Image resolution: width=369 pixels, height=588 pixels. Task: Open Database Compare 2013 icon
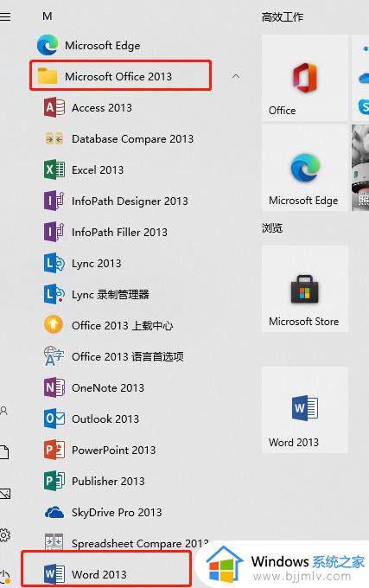point(54,138)
